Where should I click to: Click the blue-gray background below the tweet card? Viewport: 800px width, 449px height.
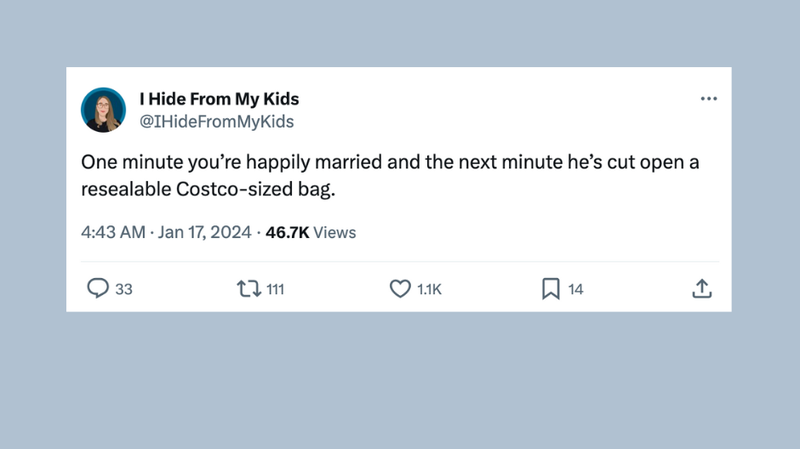(x=400, y=380)
